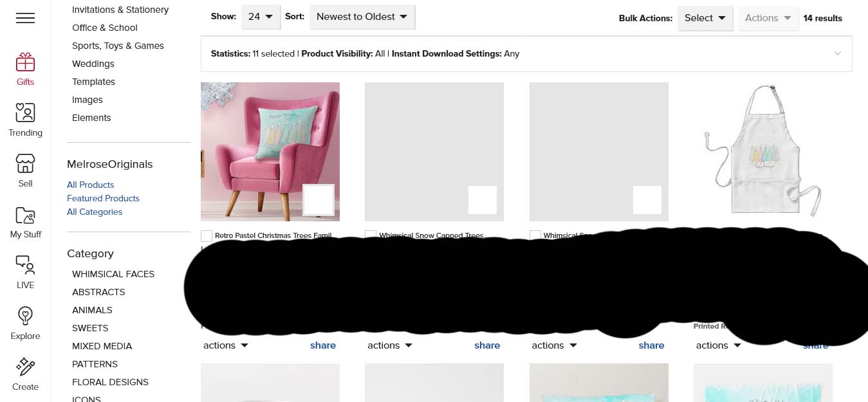
Task: Select Templates category
Action: 93,82
